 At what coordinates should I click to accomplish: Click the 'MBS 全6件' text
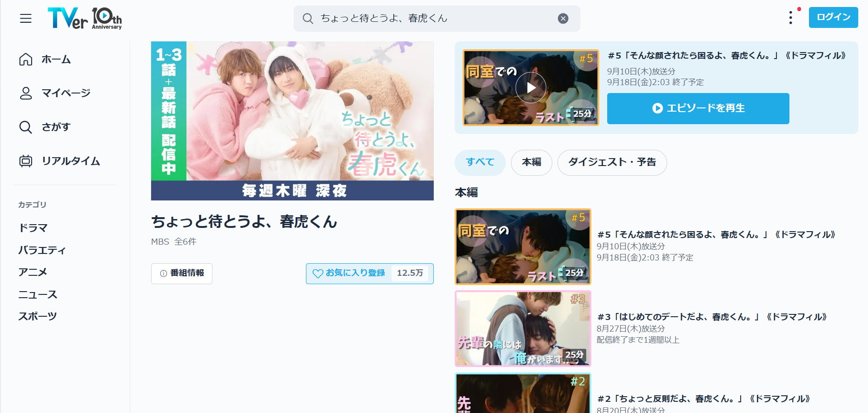pos(174,242)
